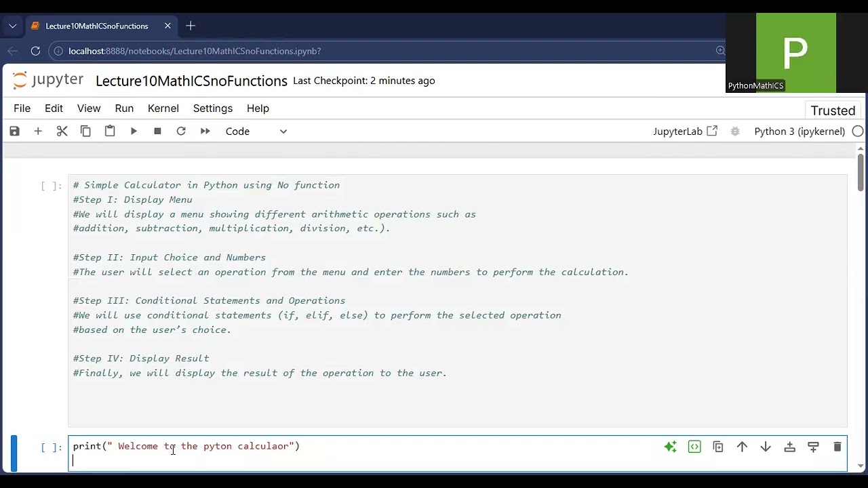
Task: Open the cell type Code dropdown
Action: 256,131
